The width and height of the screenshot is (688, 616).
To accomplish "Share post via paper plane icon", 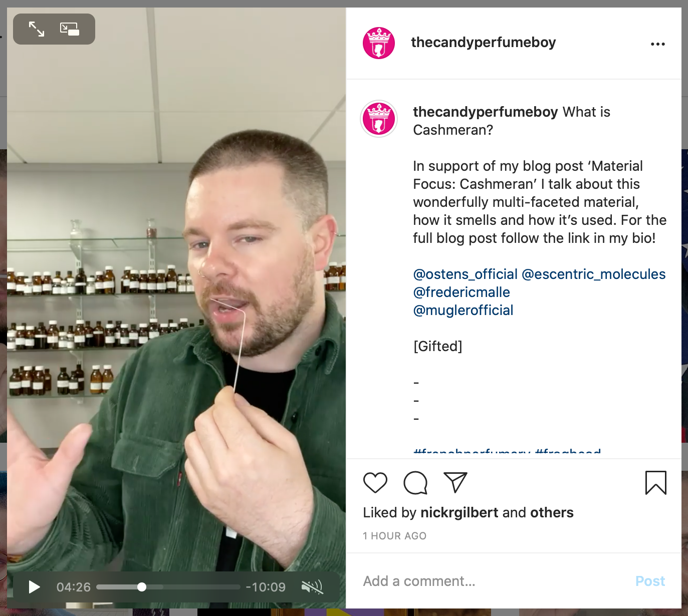I will pos(455,482).
